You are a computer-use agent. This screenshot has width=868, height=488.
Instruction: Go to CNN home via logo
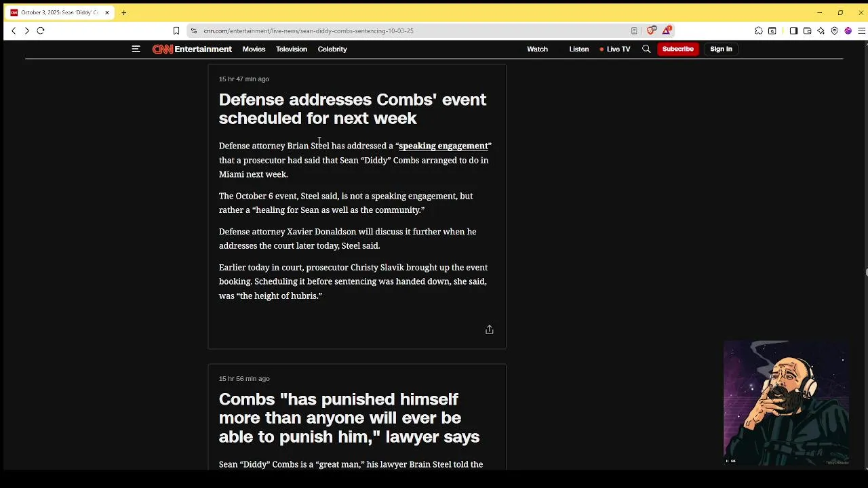[x=162, y=49]
